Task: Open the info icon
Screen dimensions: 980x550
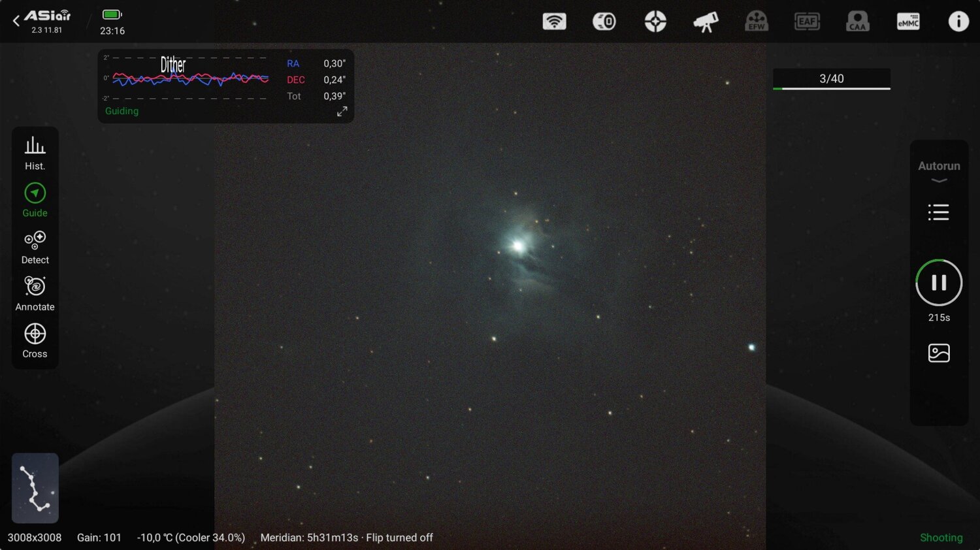Action: pyautogui.click(x=958, y=22)
